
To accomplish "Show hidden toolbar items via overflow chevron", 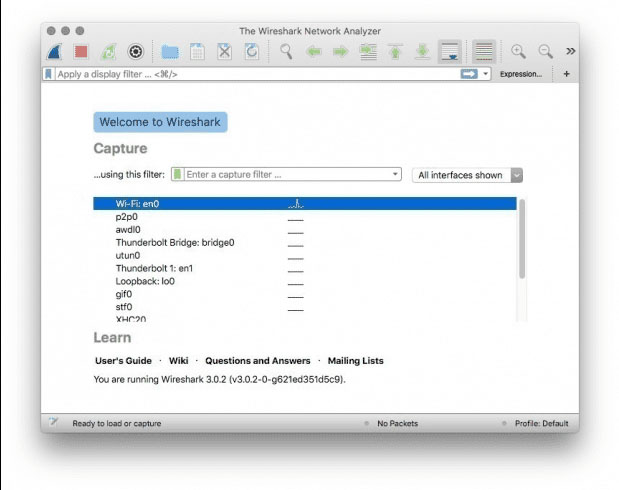I will 570,51.
